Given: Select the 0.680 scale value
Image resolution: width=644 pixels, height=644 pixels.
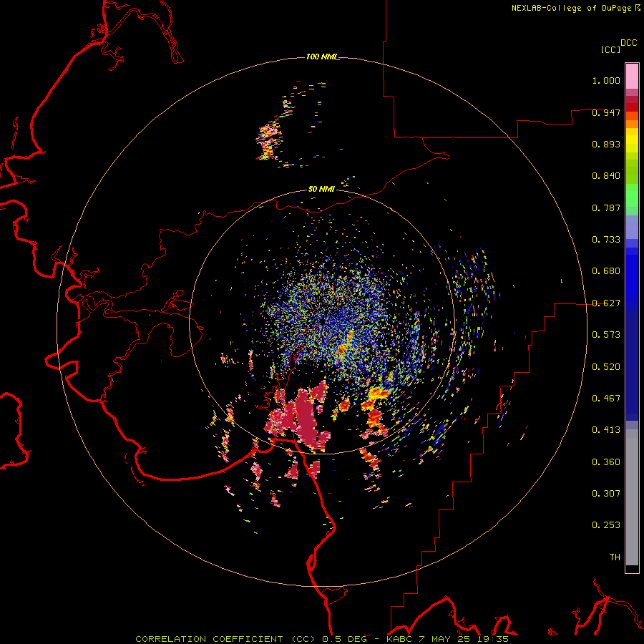Looking at the screenshot, I should click(x=606, y=271).
